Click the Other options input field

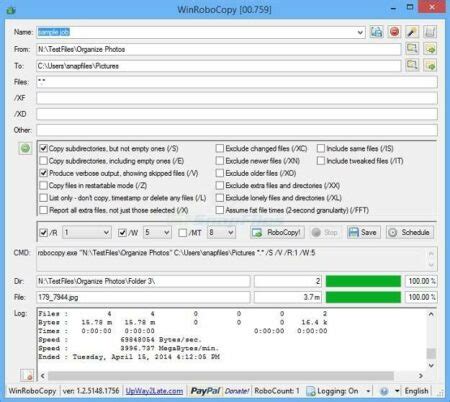[237, 130]
